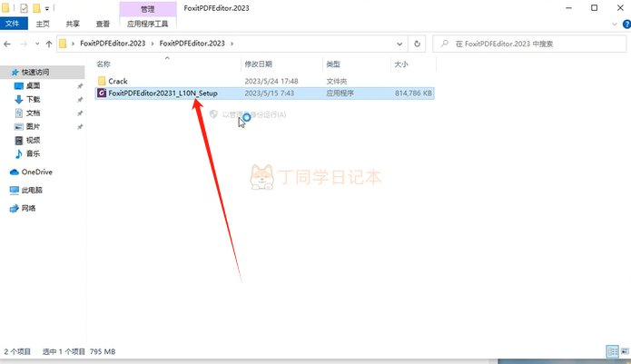Sort by 名称 column header
Screen dimensions: 631x364
104,64
